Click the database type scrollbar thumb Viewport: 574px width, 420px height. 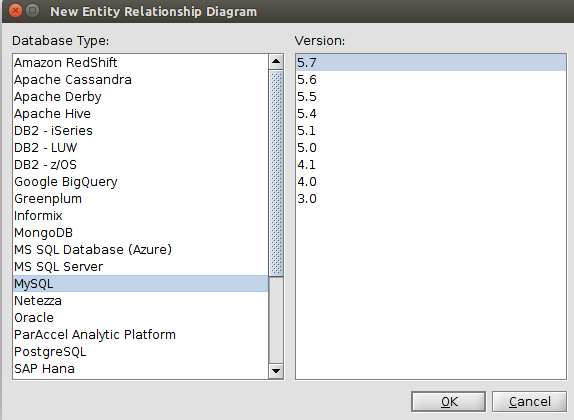click(x=276, y=173)
